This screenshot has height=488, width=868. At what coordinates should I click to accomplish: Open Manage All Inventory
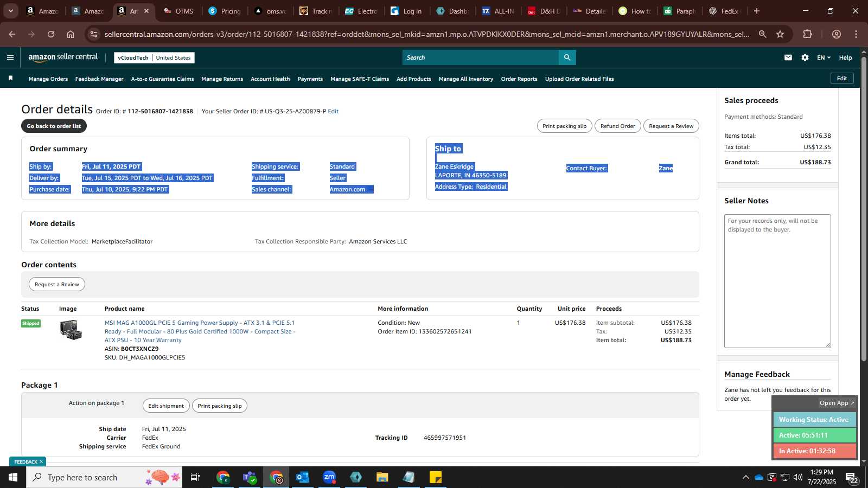(466, 79)
